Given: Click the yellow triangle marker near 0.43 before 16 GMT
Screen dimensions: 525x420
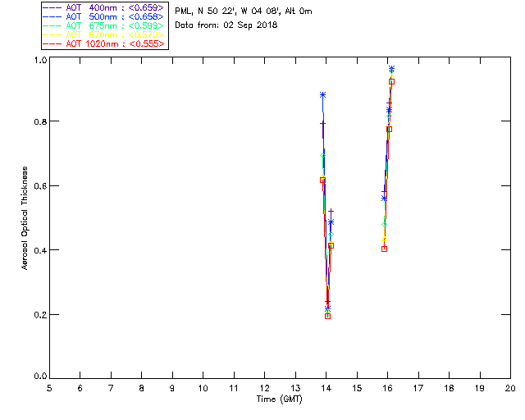Looking at the screenshot, I should tap(385, 240).
